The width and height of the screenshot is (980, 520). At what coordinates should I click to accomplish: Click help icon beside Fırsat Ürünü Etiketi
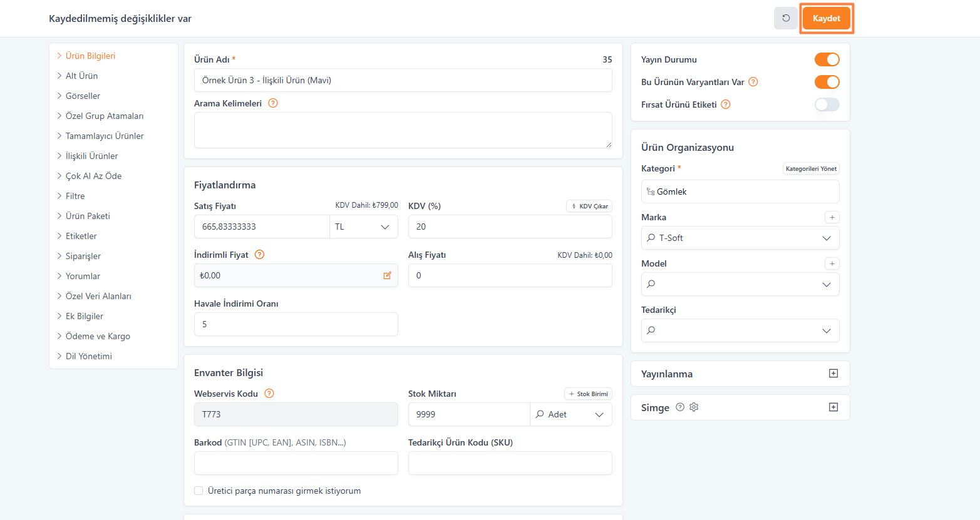click(x=726, y=105)
